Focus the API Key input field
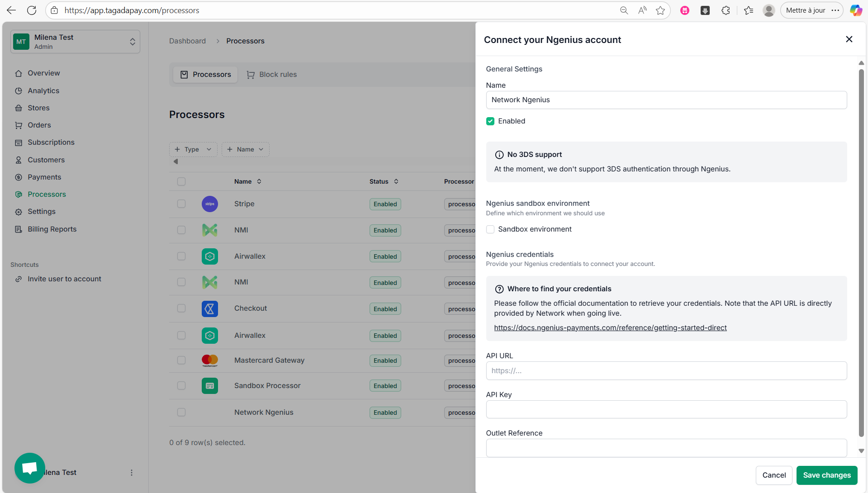The image size is (868, 493). pos(666,409)
